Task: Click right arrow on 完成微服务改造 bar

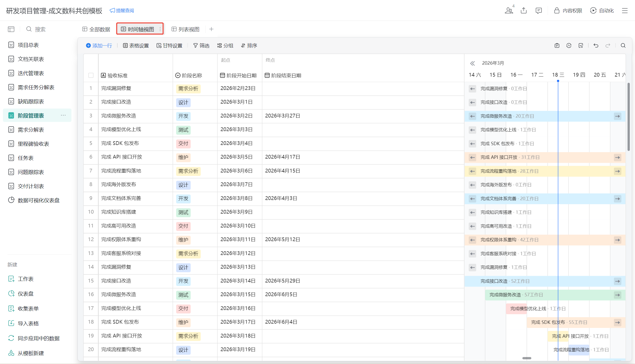Action: (617, 116)
